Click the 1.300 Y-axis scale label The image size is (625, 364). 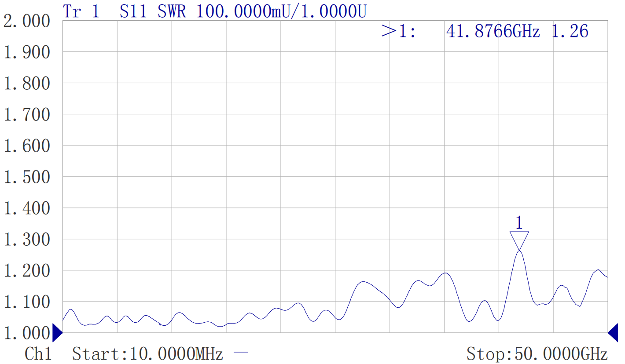coord(27,239)
